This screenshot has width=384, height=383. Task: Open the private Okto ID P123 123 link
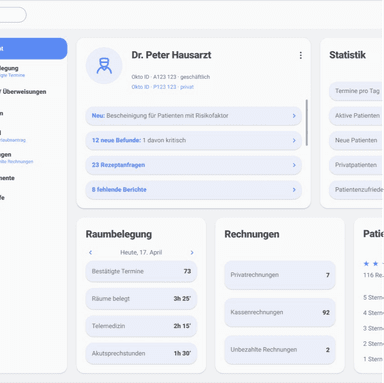pos(162,87)
